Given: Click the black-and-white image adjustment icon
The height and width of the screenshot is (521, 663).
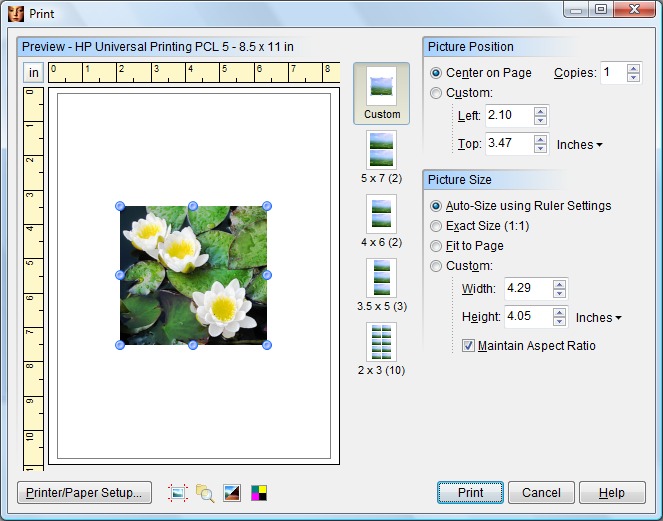Looking at the screenshot, I should (232, 492).
